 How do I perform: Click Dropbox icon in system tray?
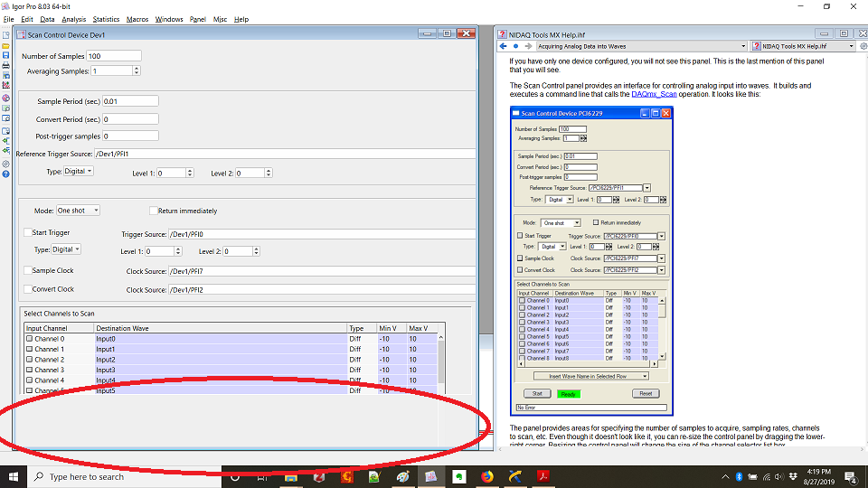(793, 477)
